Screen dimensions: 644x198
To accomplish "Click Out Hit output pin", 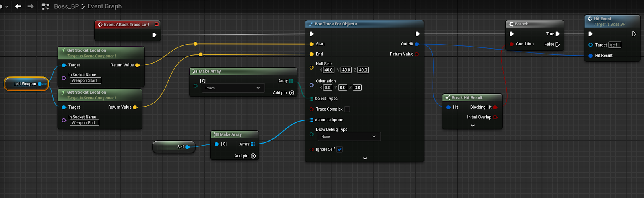I will click(417, 44).
